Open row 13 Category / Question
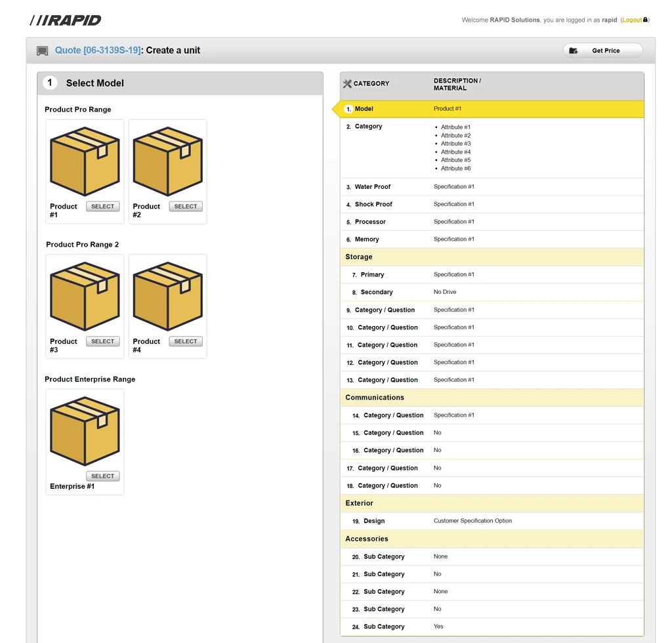 (492, 380)
